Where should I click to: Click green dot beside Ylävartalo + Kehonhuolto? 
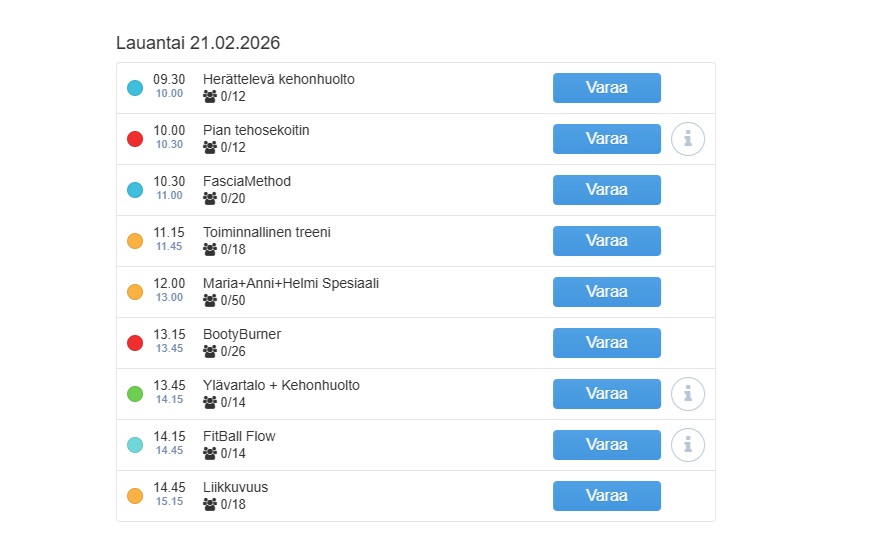(x=135, y=394)
